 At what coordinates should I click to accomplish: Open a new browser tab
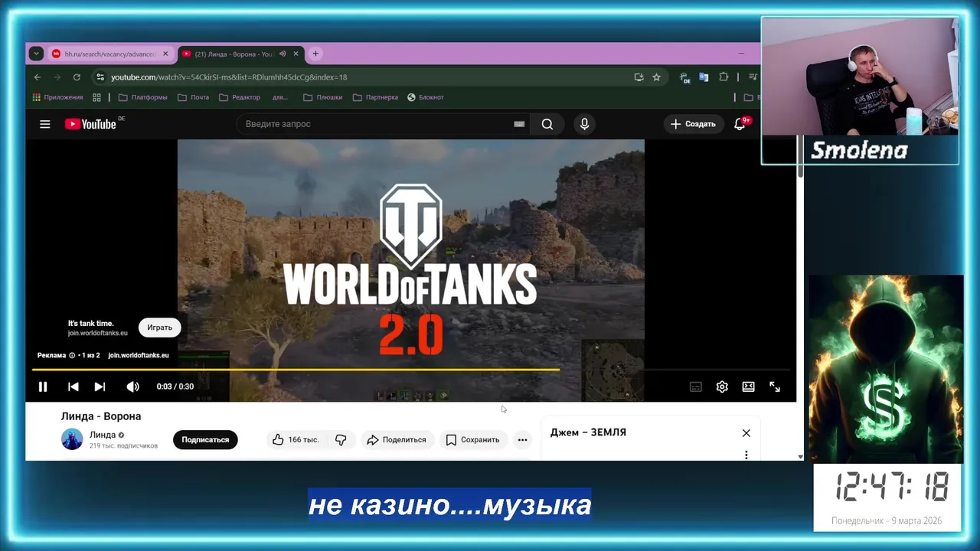coord(315,54)
